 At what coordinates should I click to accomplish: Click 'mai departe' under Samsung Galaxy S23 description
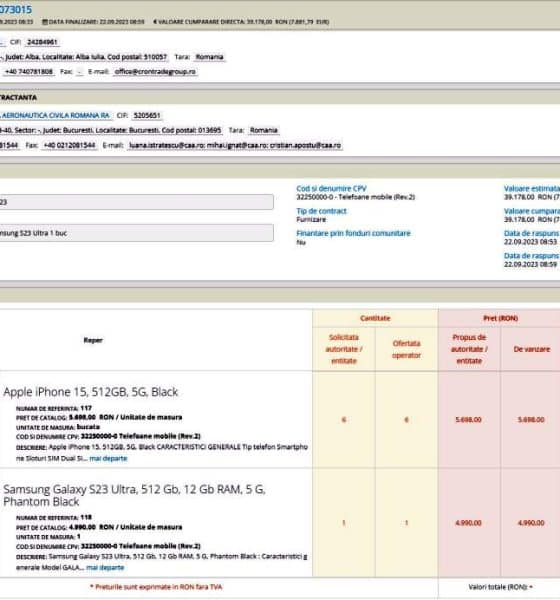click(105, 567)
